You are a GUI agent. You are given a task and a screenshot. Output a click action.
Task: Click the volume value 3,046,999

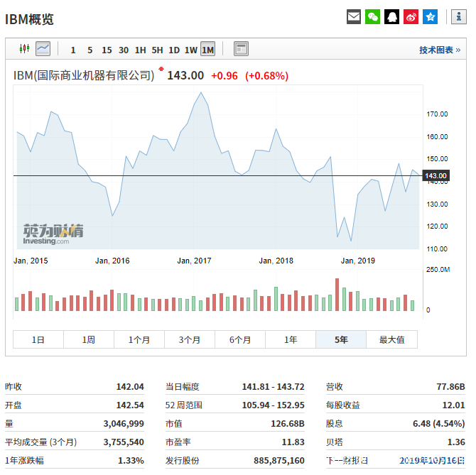[124, 423]
